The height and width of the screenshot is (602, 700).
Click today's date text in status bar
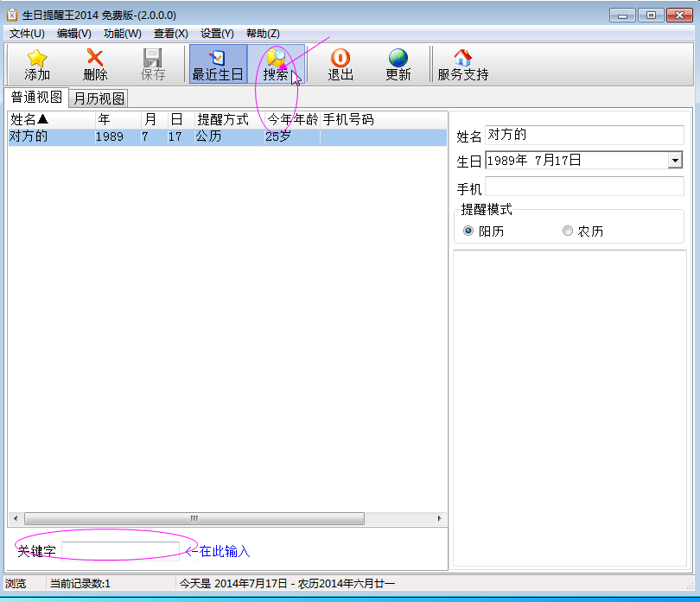pos(287,583)
